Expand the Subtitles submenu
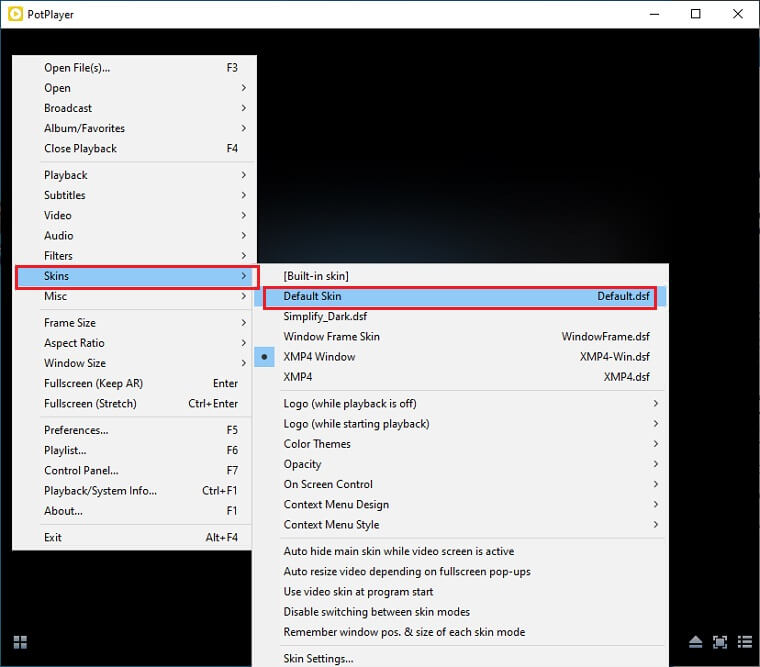The height and width of the screenshot is (667, 760). [134, 195]
